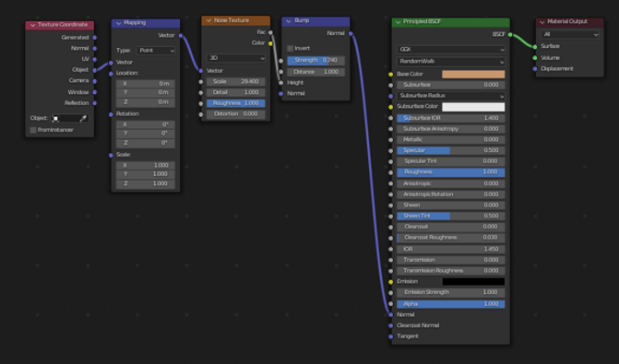619x364 pixels.
Task: Click the Rotation Z field in Mapping
Action: pyautogui.click(x=146, y=143)
